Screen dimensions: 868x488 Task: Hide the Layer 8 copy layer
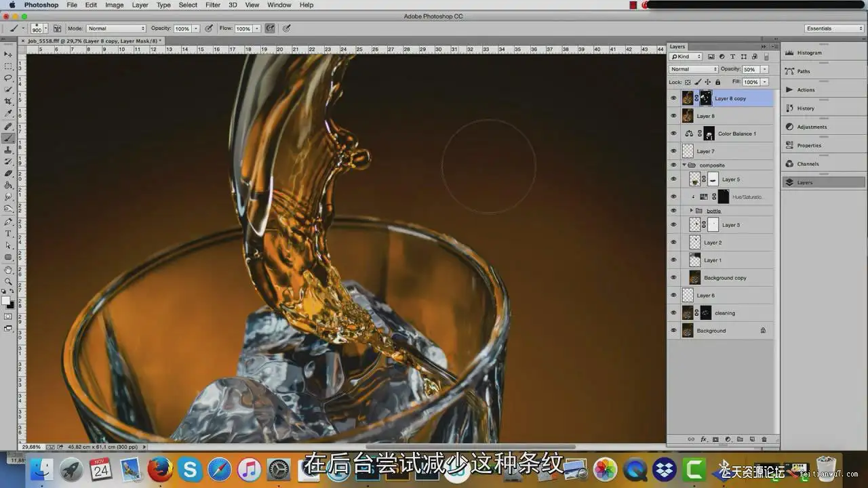[673, 98]
